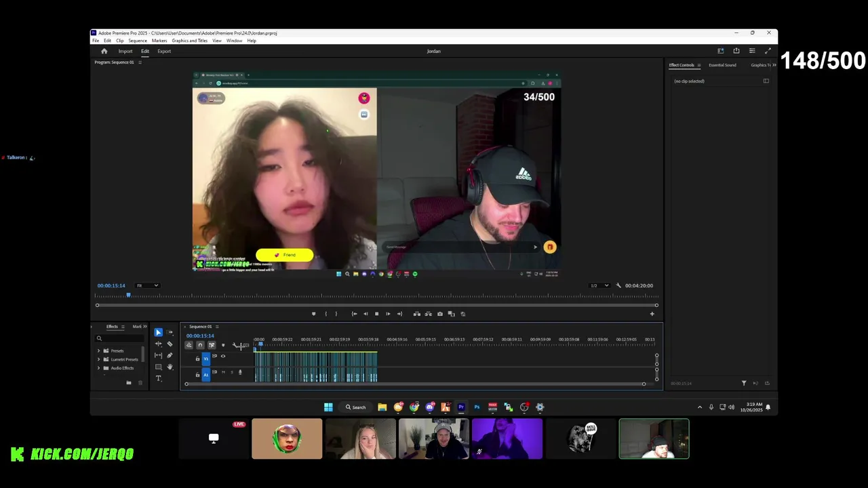Switch to Import workspace tab
Screen dimensions: 868x488
[125, 51]
